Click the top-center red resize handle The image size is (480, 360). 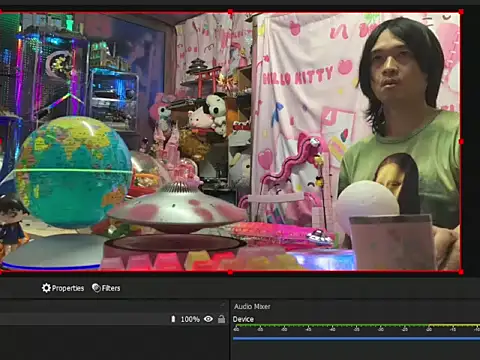230,12
